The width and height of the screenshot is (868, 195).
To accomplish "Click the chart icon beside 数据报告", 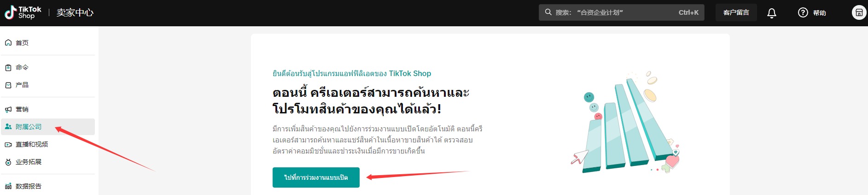I will tap(8, 186).
